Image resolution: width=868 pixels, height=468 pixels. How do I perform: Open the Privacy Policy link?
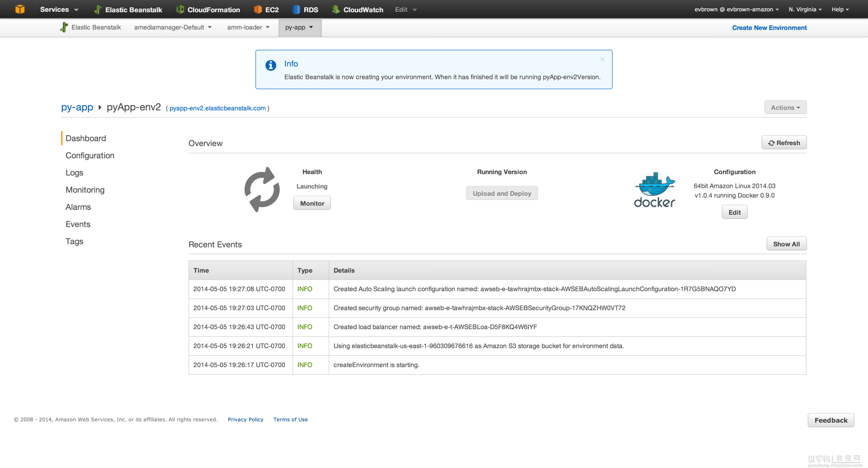coord(245,420)
